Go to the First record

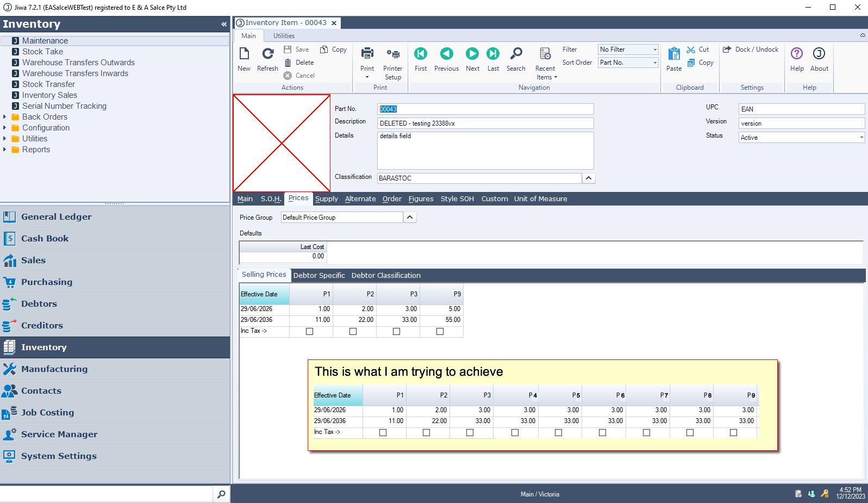point(421,54)
